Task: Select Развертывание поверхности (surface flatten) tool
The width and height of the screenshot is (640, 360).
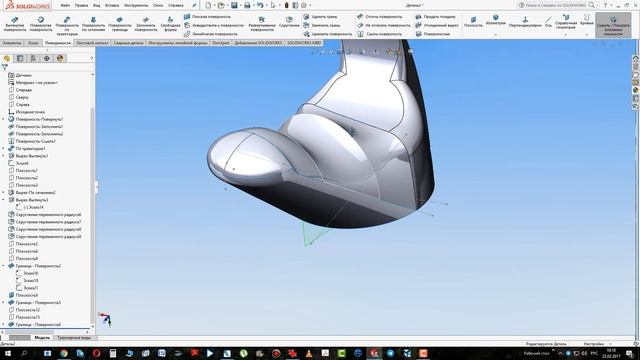Action: tap(262, 24)
